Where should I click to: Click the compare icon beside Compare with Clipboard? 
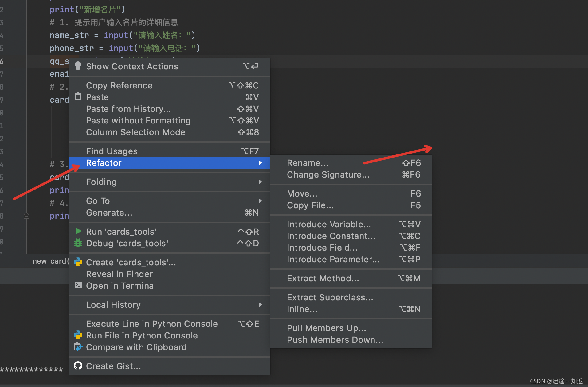coord(78,347)
